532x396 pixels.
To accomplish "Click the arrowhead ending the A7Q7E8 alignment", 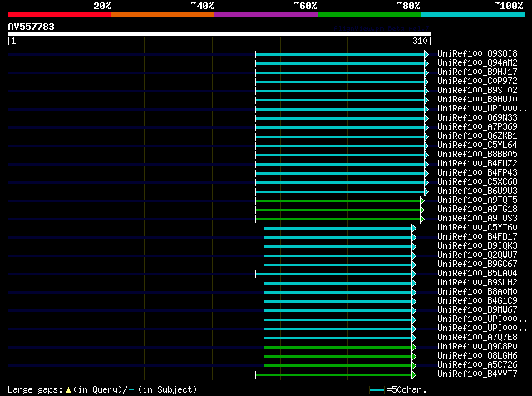I will tap(414, 339).
